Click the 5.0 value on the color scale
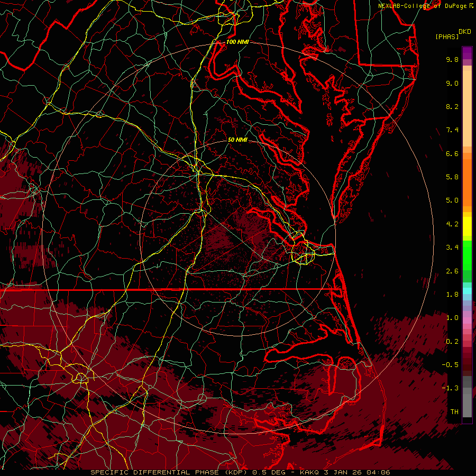The image size is (476, 476). tap(452, 200)
